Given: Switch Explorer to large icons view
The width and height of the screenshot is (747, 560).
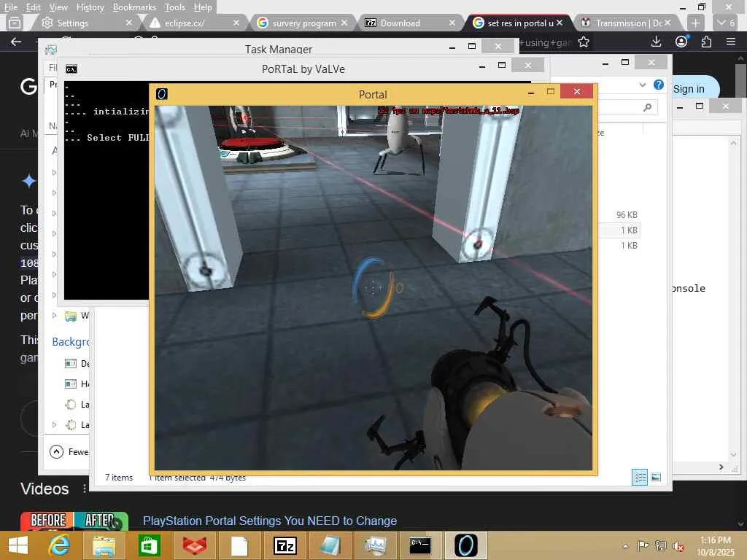Looking at the screenshot, I should pos(656,477).
